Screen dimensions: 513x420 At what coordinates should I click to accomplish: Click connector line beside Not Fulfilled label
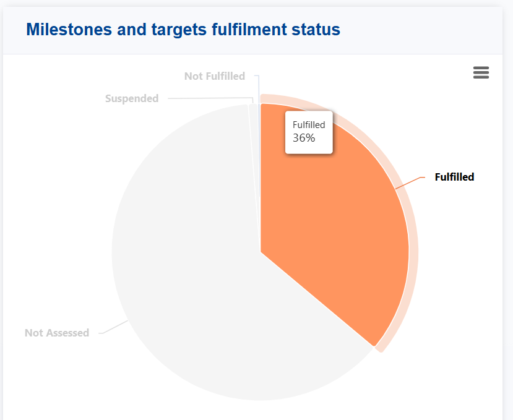pyautogui.click(x=258, y=87)
